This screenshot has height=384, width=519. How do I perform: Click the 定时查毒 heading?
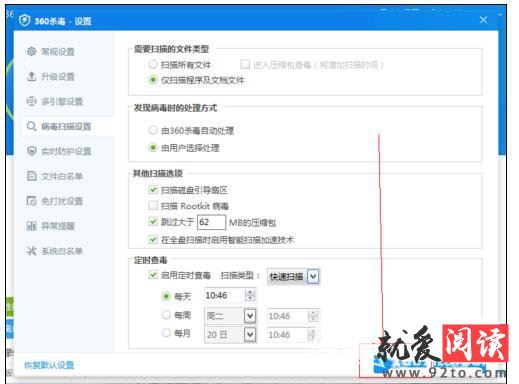coord(150,260)
